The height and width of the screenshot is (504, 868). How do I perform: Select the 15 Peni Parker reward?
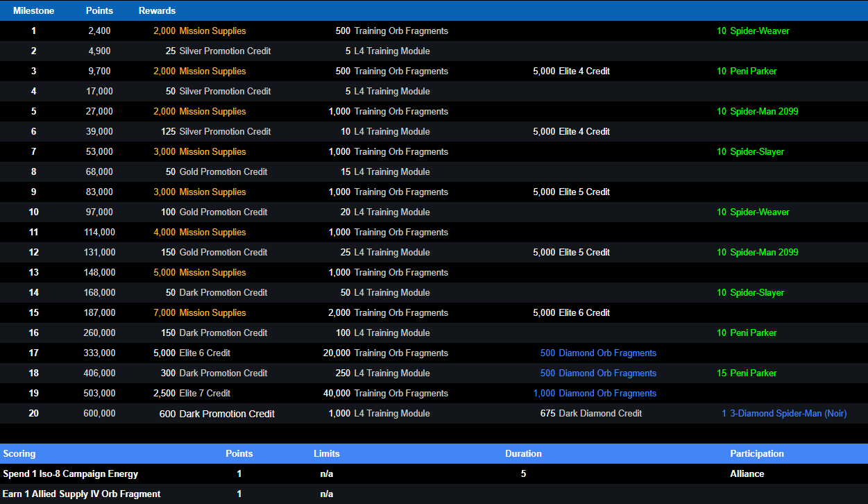747,373
